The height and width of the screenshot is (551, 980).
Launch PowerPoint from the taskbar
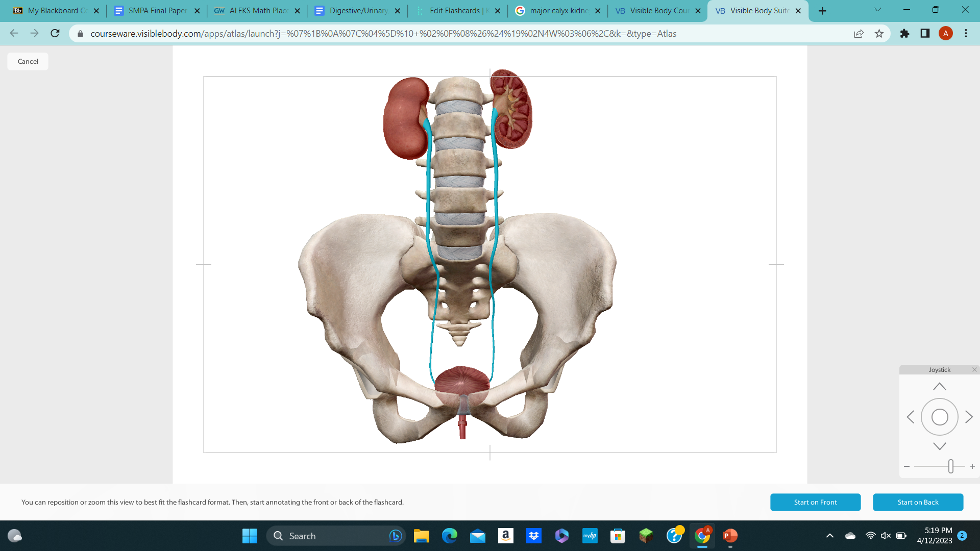tap(729, 536)
